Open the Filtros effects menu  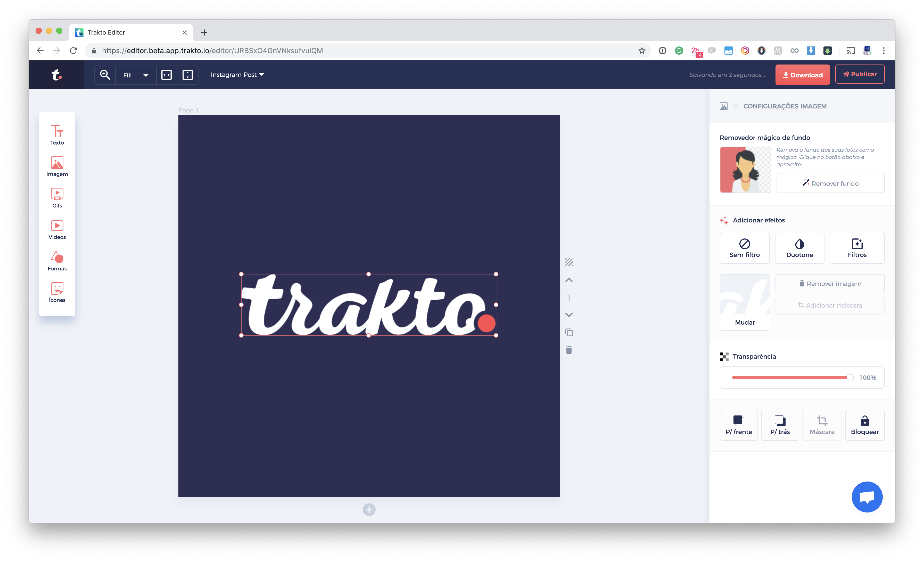[x=857, y=248]
